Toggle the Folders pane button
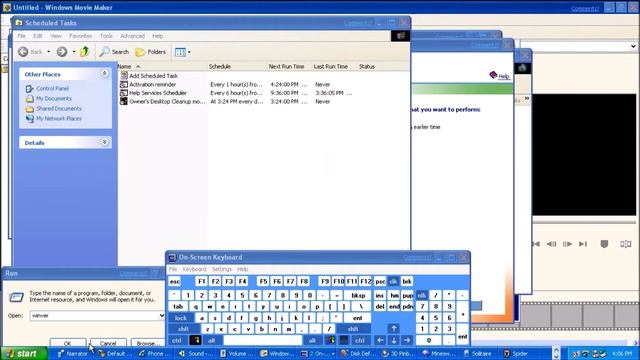Viewport: 640px width, 360px height. 151,52
